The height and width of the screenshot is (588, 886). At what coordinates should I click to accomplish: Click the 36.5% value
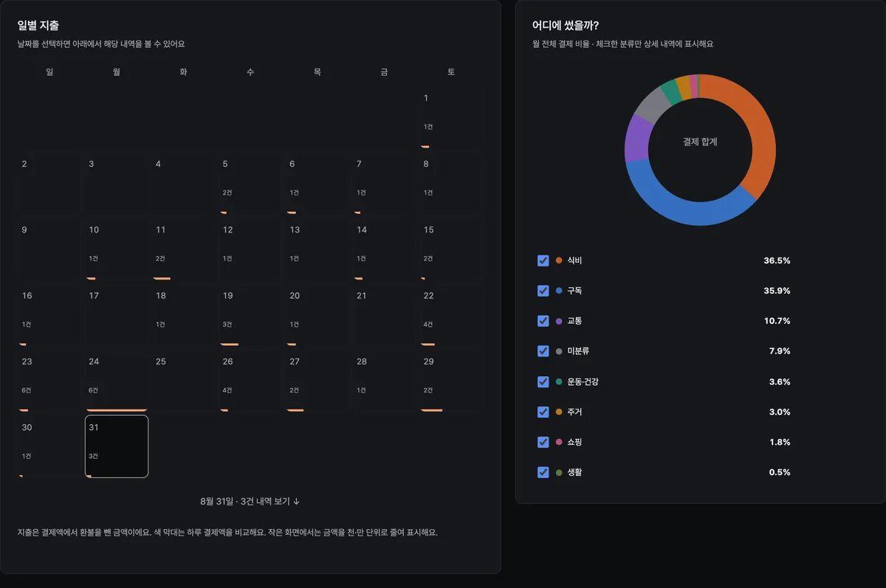coord(777,260)
